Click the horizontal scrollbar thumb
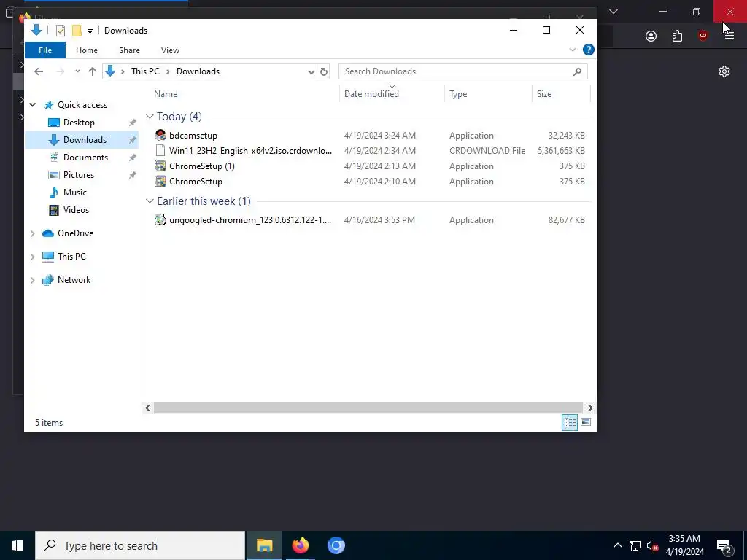Screen dimensions: 747x560 pyautogui.click(x=368, y=408)
